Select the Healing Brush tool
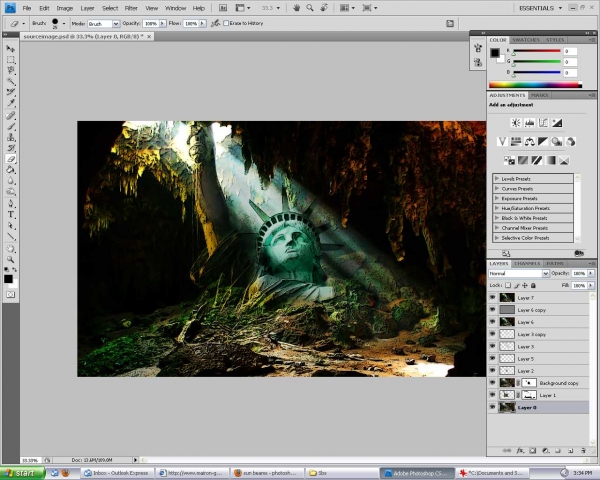600x480 pixels. 10,116
